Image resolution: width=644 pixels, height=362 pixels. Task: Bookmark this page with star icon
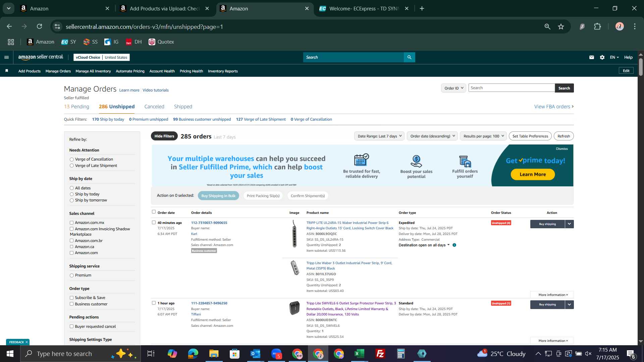(561, 26)
